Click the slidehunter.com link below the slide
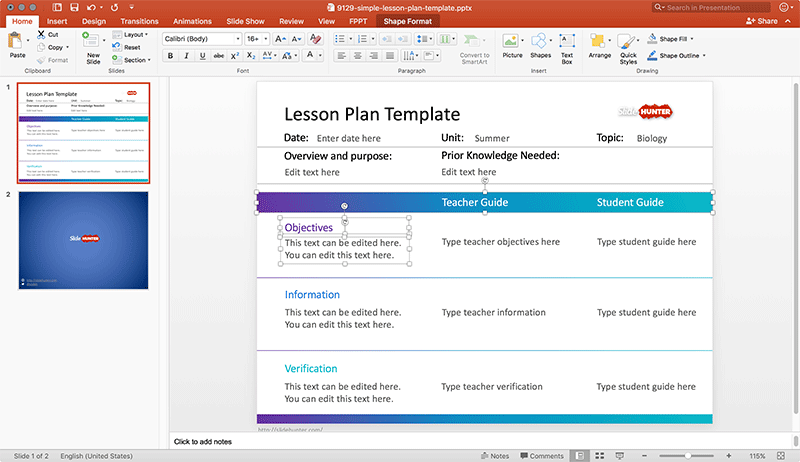 tap(290, 430)
